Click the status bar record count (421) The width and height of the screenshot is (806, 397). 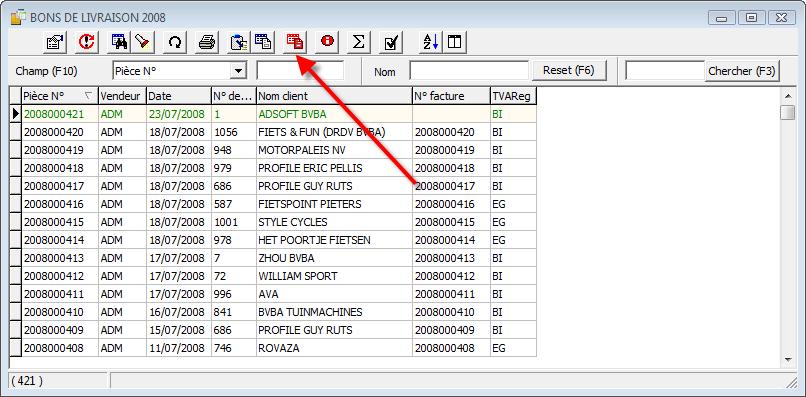pos(27,381)
